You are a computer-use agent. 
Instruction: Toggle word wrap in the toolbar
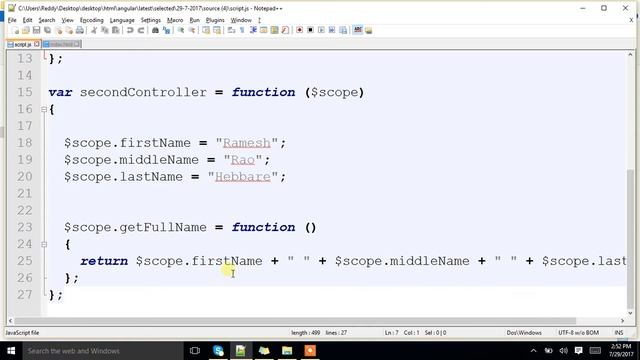point(231,30)
